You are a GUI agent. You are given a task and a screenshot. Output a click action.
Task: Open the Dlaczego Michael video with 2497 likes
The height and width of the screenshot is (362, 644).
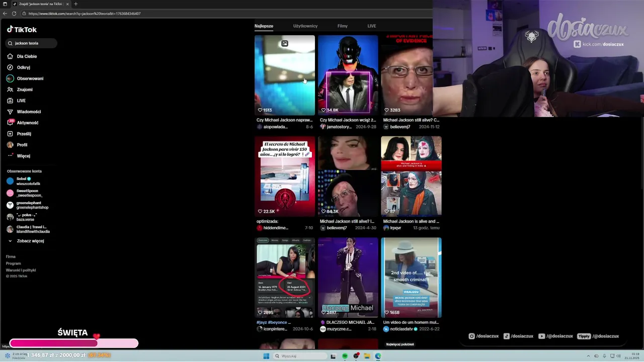point(348,278)
